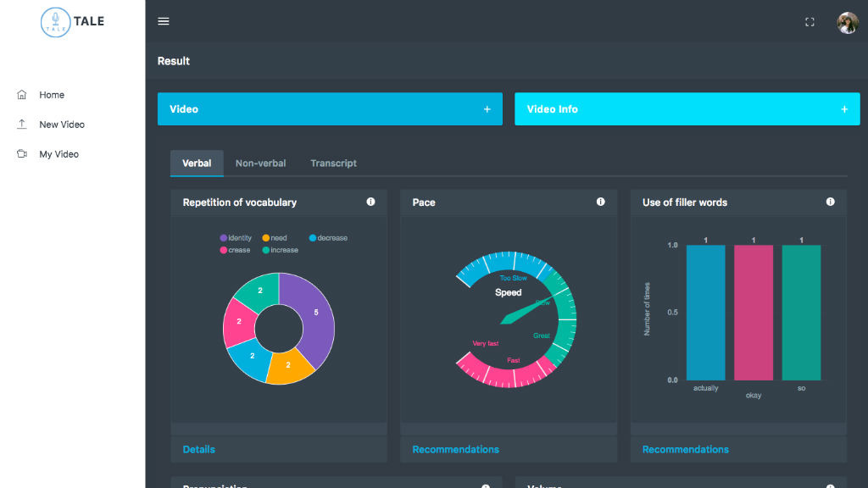Toggle the identity legend item
868x488 pixels.
(236, 238)
